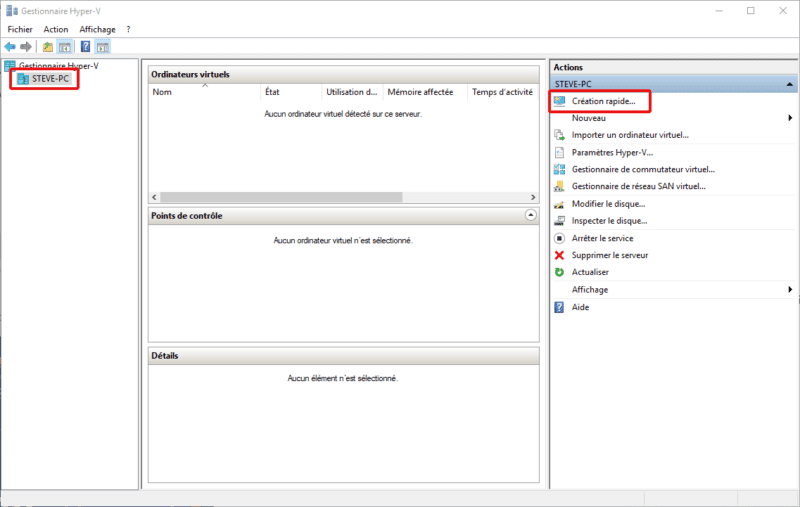Screen dimensions: 800x507
Task: Click the Hyper-V title bar app icon
Action: click(12, 11)
